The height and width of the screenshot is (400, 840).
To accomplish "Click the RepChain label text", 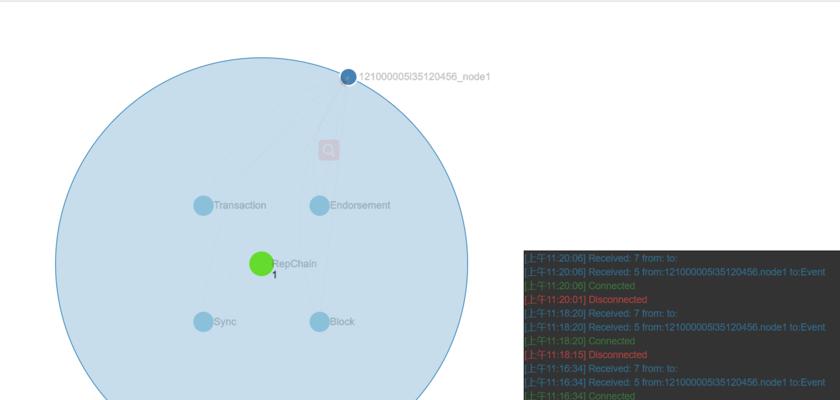I will (295, 263).
